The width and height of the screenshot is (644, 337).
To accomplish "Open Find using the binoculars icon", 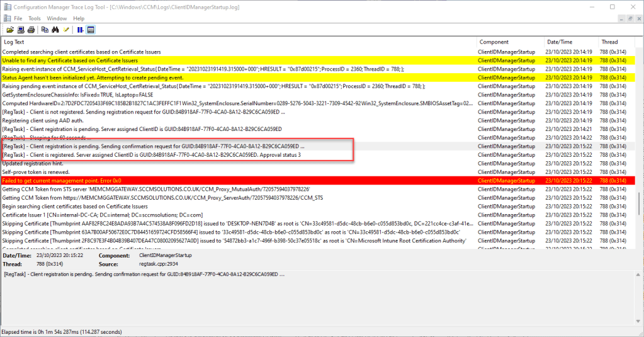I will pyautogui.click(x=55, y=30).
